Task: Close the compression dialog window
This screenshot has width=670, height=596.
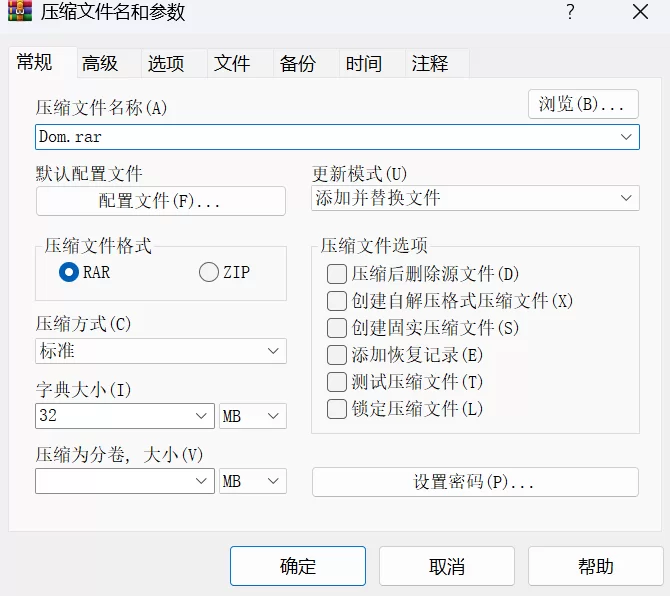Action: click(x=640, y=12)
